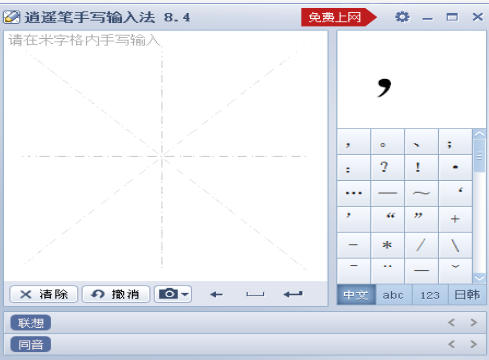
Task: Insert the exclamation mark symbol
Action: (421, 168)
